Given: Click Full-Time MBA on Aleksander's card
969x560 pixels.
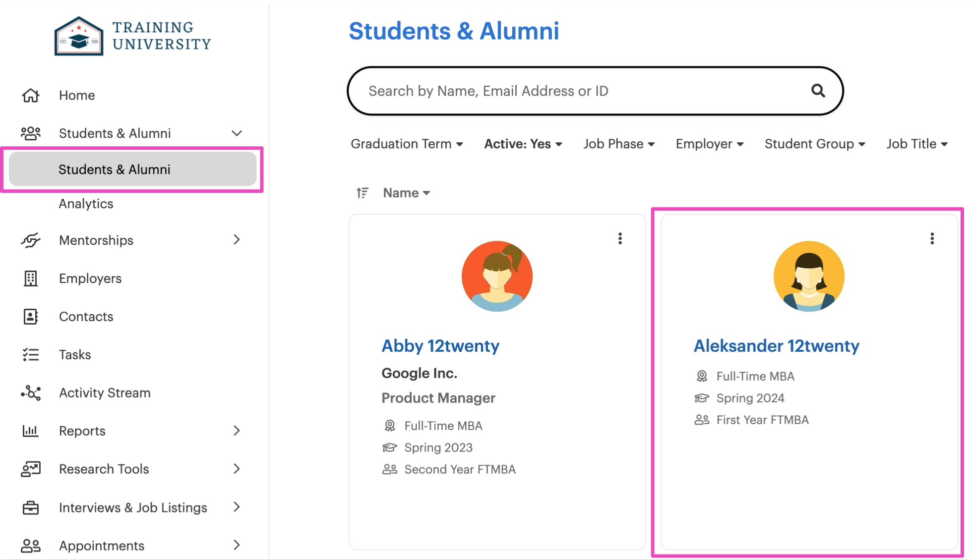Looking at the screenshot, I should (755, 376).
